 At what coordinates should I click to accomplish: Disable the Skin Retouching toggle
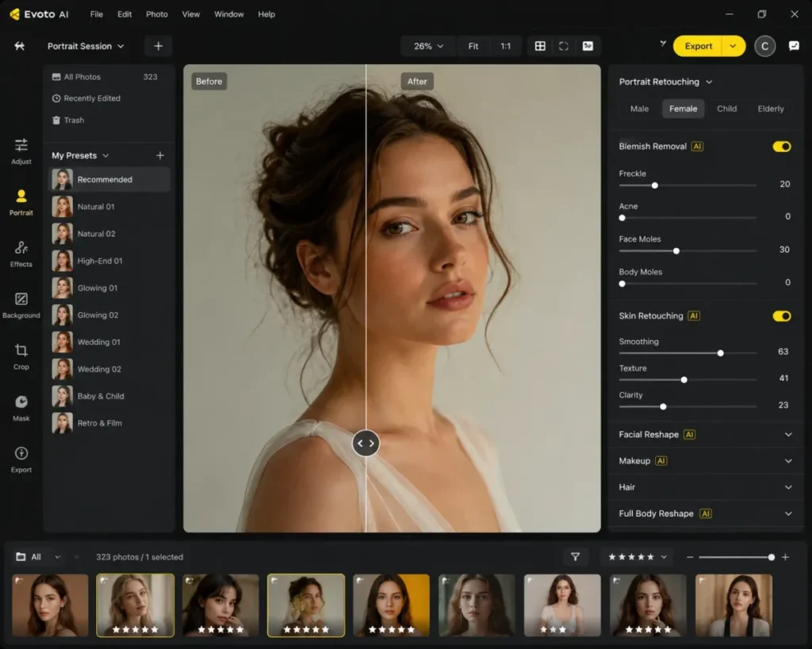tap(782, 315)
